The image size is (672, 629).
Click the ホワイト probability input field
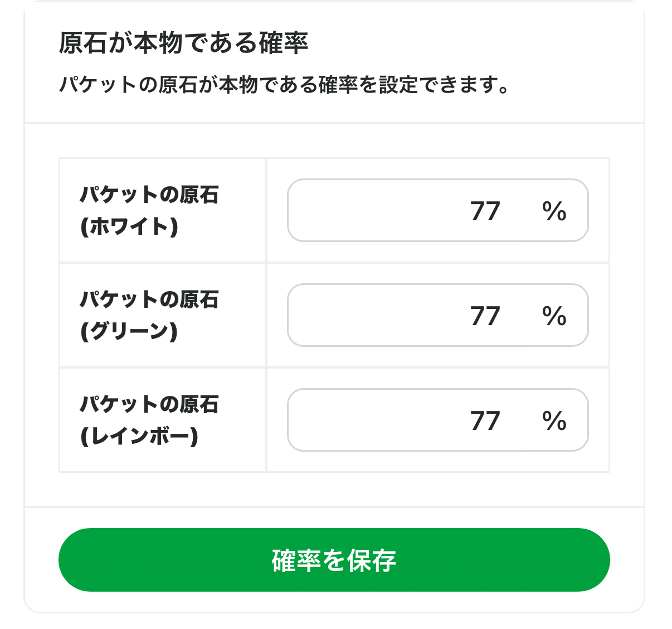pos(390,211)
